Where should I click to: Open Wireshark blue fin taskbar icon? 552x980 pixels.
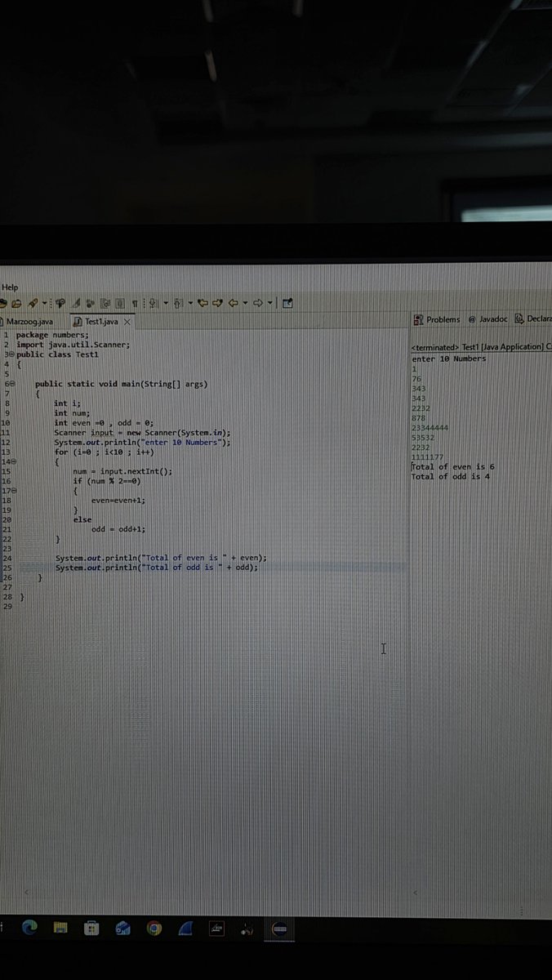(185, 928)
